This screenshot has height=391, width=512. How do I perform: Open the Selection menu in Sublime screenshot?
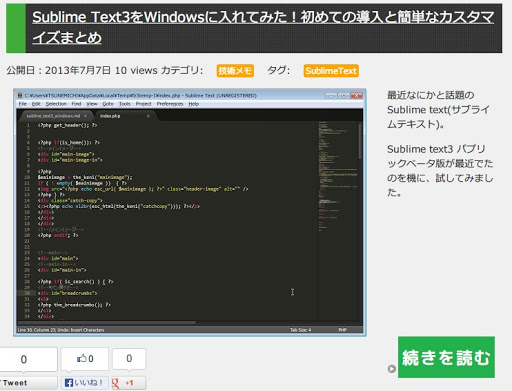[x=56, y=104]
